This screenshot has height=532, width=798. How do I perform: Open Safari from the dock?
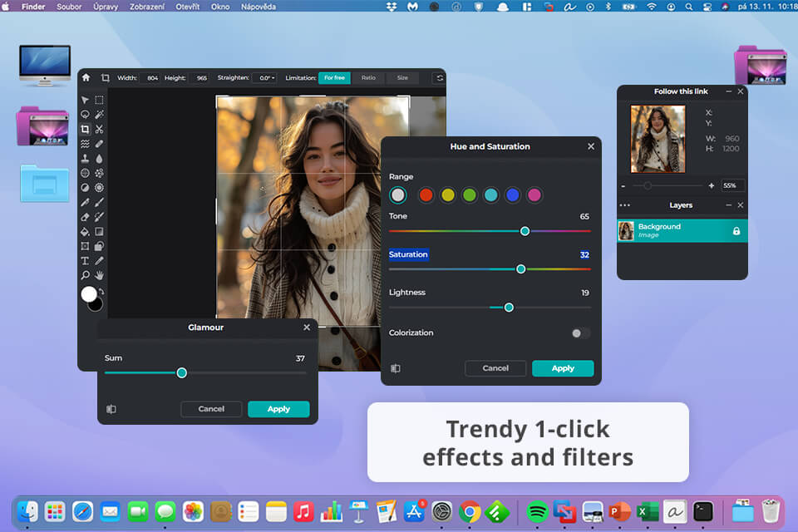82,512
